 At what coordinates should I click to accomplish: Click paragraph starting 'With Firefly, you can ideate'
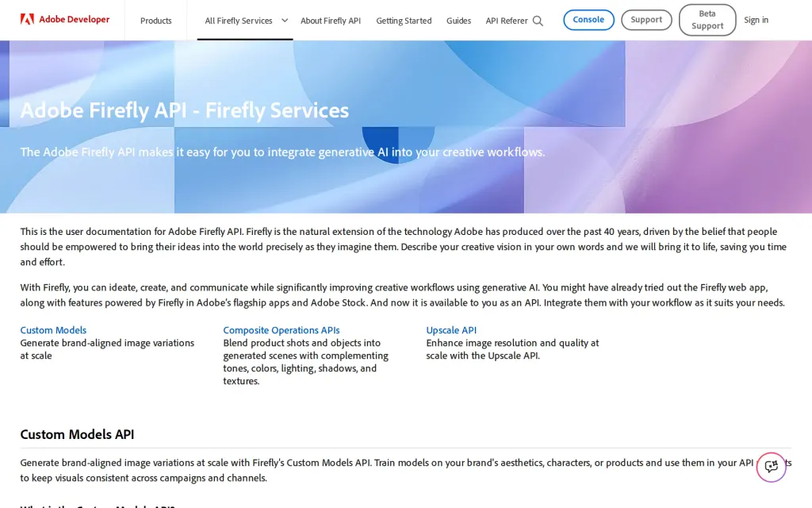pyautogui.click(x=402, y=294)
